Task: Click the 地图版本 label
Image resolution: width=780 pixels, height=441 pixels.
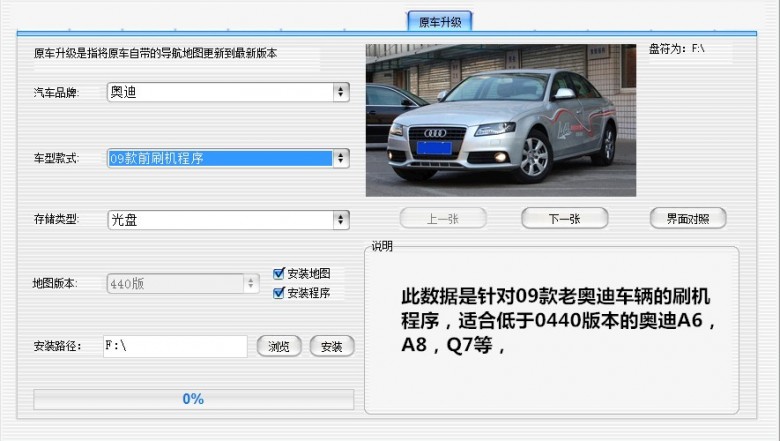Action: [x=55, y=283]
